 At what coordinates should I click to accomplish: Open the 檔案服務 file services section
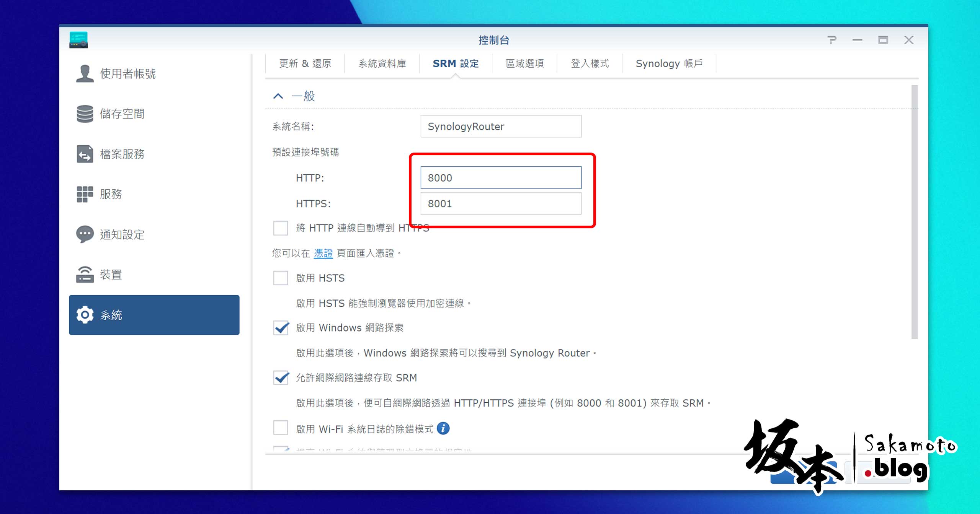(154, 154)
